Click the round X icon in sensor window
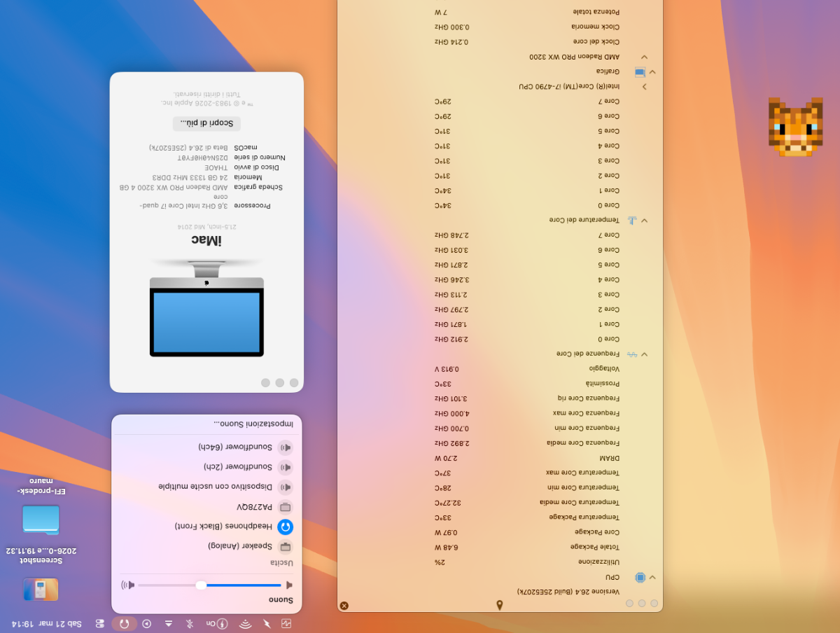Screen dimensions: 840x633 (344, 606)
